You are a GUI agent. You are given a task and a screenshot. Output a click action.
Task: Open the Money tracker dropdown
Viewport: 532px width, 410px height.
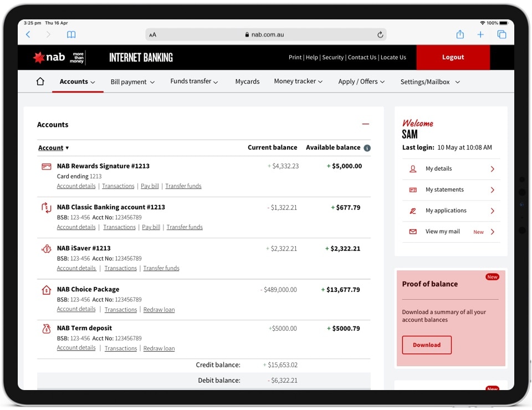click(298, 81)
